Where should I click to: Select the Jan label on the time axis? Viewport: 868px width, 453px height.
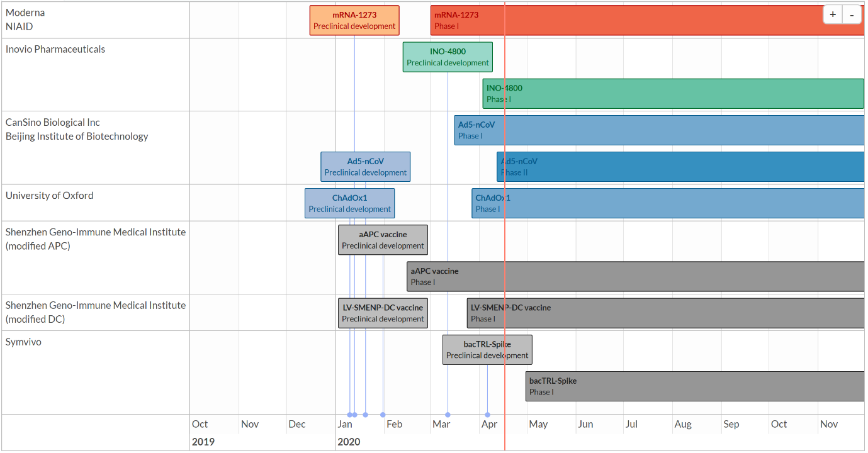point(346,424)
